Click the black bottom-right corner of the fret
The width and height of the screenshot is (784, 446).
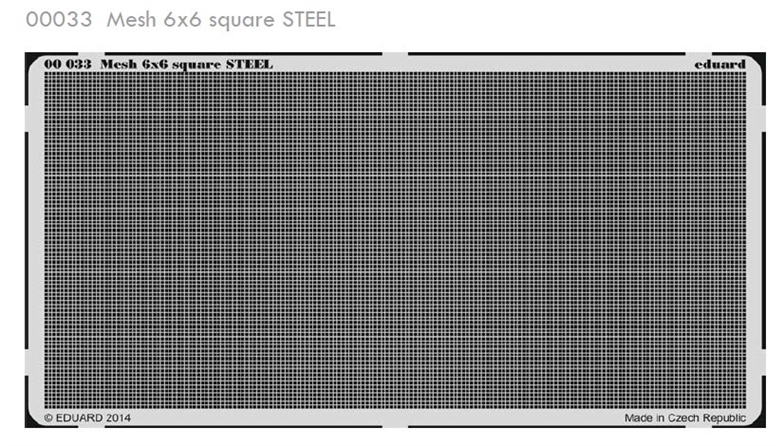tap(758, 421)
